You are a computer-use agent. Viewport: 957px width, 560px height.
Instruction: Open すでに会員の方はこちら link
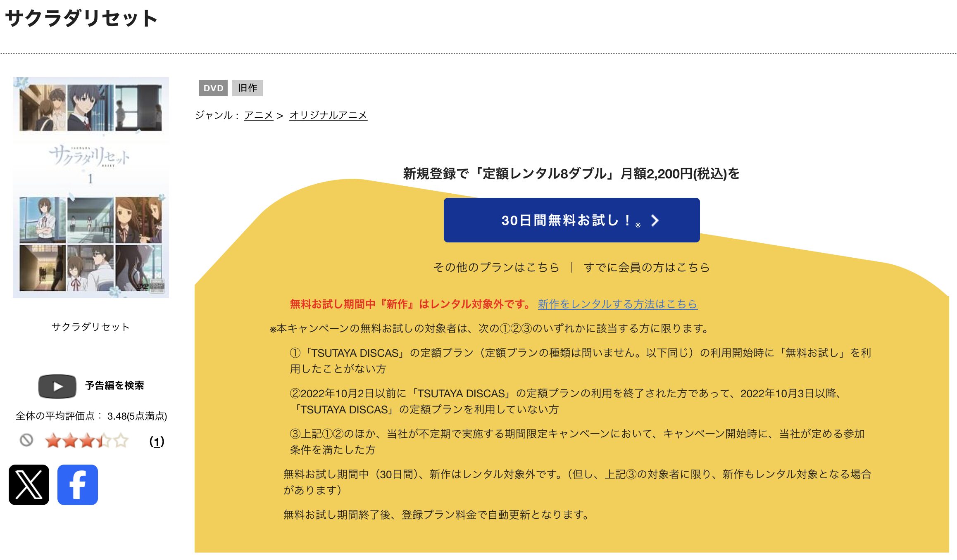point(647,268)
